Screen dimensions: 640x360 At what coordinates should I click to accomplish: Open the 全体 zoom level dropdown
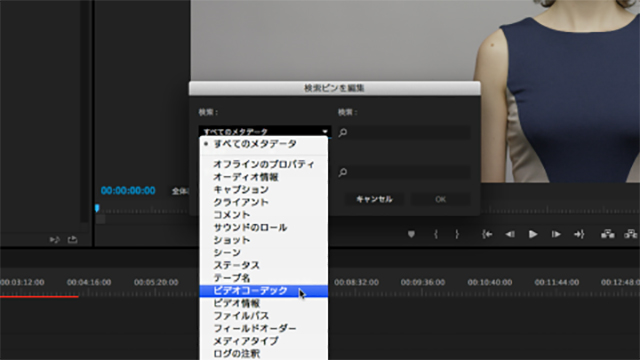tap(180, 191)
